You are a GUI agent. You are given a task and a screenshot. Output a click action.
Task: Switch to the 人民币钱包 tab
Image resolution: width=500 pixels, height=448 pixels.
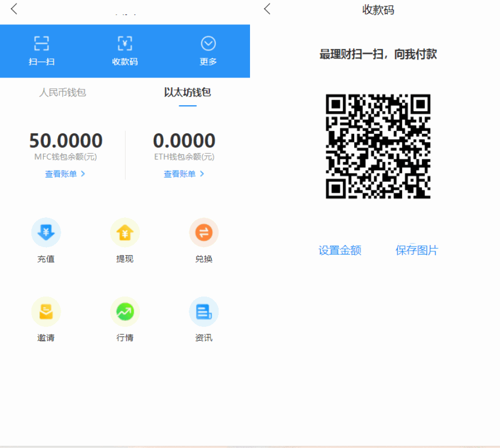[x=63, y=92]
